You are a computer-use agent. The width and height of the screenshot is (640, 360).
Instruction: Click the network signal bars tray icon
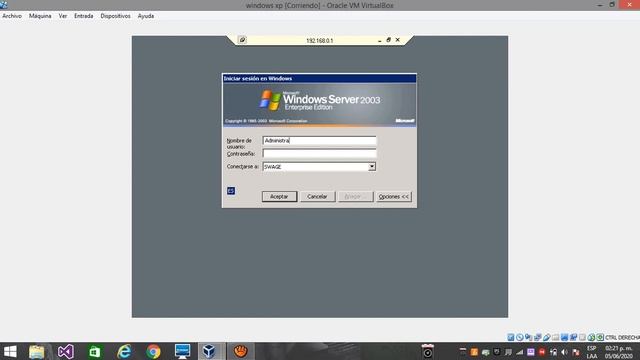pyautogui.click(x=519, y=352)
